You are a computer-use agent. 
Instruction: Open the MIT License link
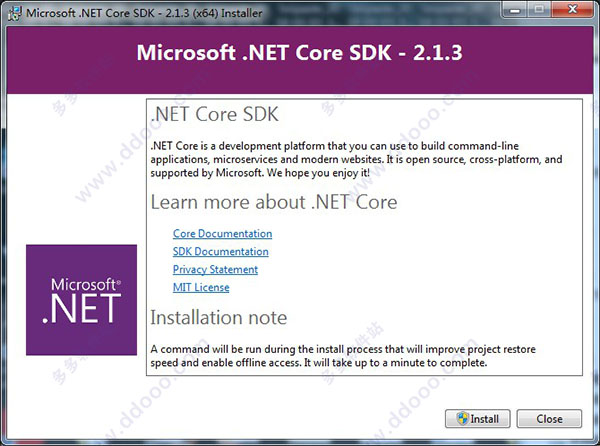coord(201,287)
